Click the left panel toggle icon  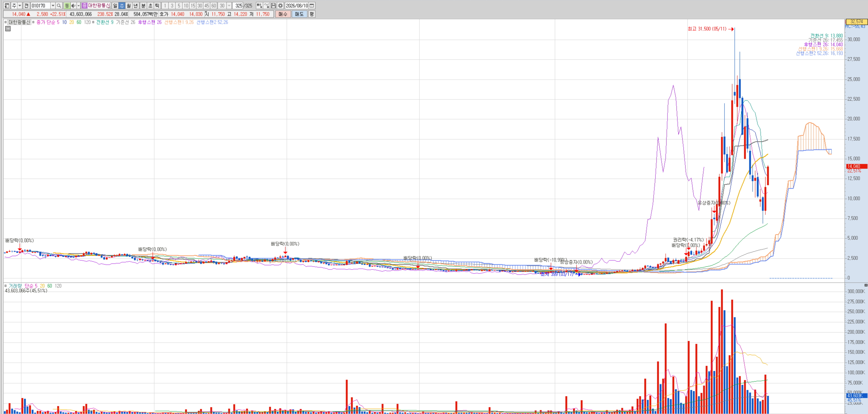point(7,6)
